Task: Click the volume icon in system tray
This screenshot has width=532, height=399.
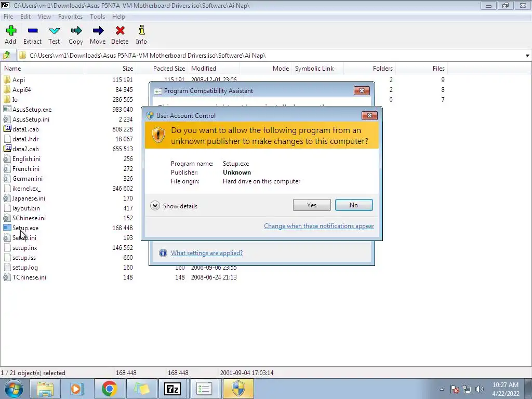Action: [x=480, y=389]
